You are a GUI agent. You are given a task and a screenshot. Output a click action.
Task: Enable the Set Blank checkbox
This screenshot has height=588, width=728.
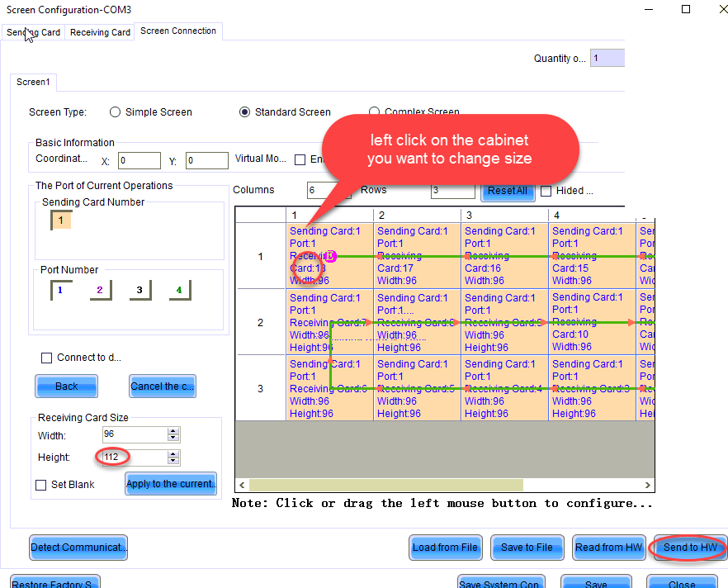point(39,485)
